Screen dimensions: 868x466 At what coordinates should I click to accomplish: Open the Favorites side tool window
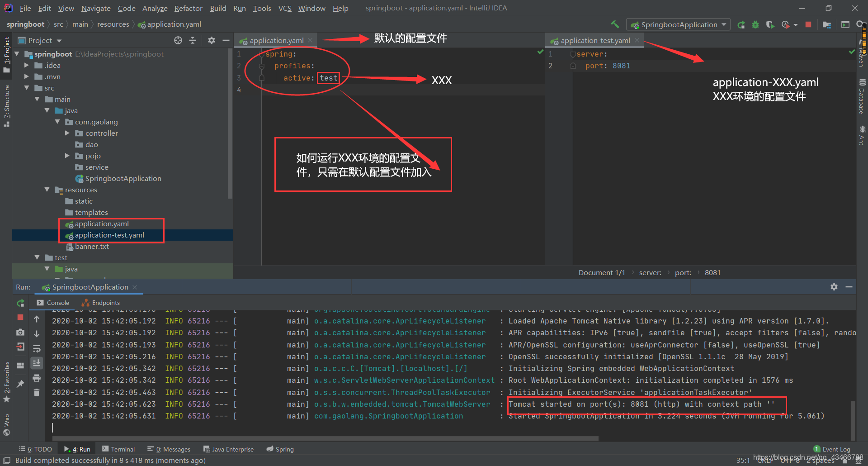click(6, 382)
